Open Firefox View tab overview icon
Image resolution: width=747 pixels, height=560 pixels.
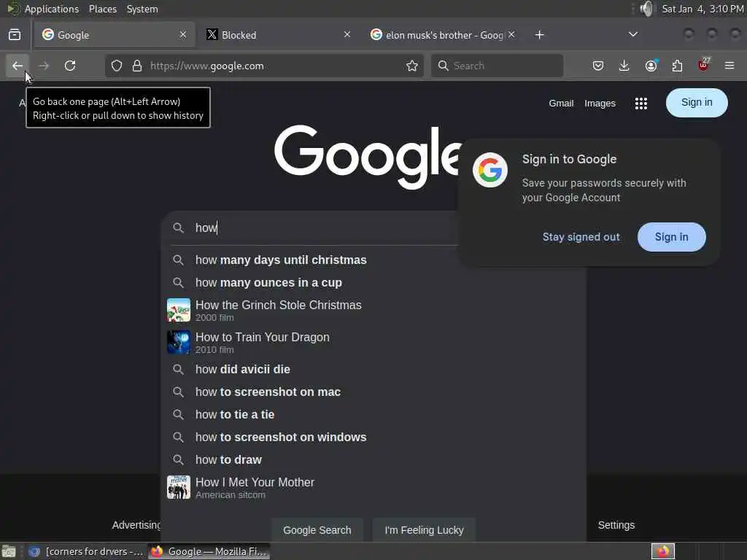[x=15, y=35]
